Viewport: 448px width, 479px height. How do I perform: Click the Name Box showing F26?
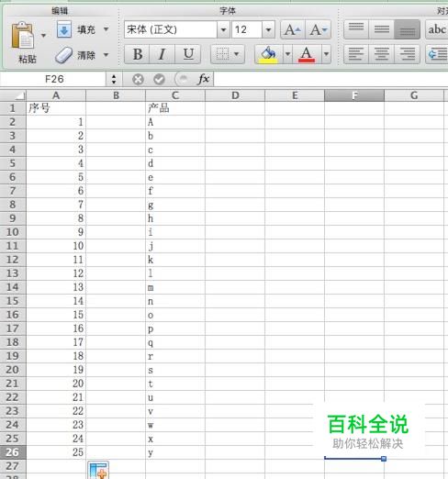pyautogui.click(x=54, y=79)
